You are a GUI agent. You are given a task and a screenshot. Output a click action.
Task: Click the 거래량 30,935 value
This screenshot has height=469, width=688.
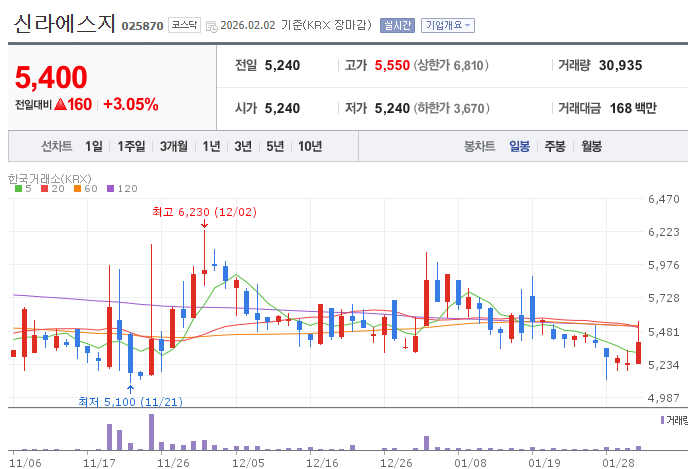point(620,65)
